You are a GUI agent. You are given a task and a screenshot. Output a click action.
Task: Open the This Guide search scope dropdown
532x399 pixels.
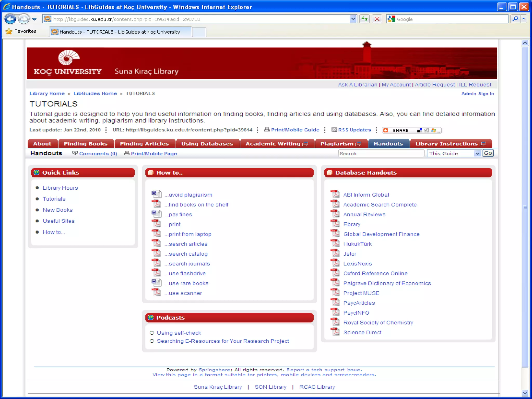477,154
